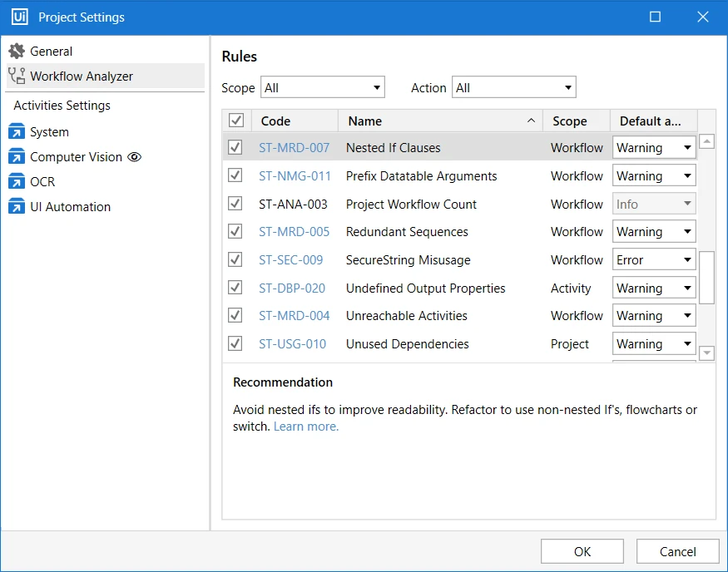The width and height of the screenshot is (728, 572).
Task: Open Computer Vision activities settings
Action: click(106, 157)
